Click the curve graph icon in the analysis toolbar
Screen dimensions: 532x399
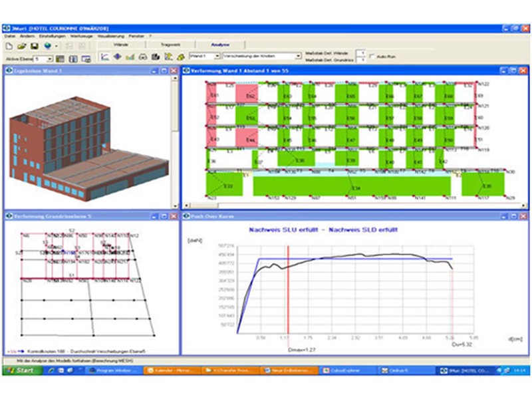point(104,57)
